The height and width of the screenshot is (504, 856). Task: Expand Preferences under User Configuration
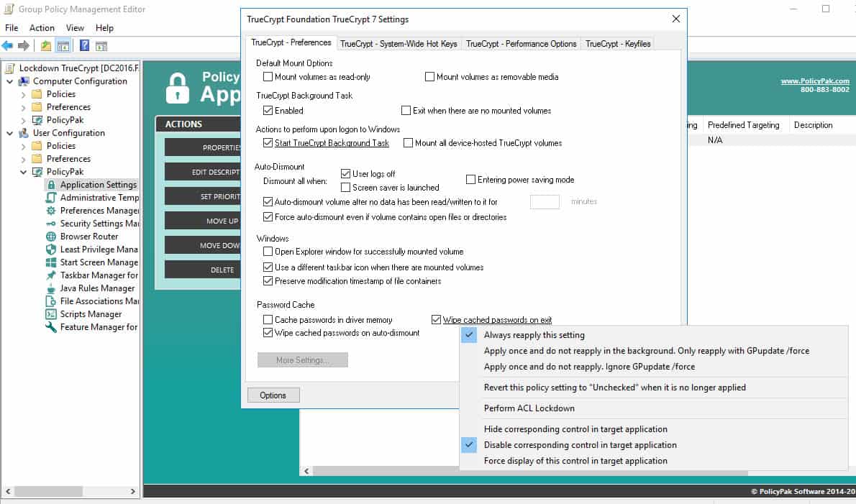pos(23,160)
